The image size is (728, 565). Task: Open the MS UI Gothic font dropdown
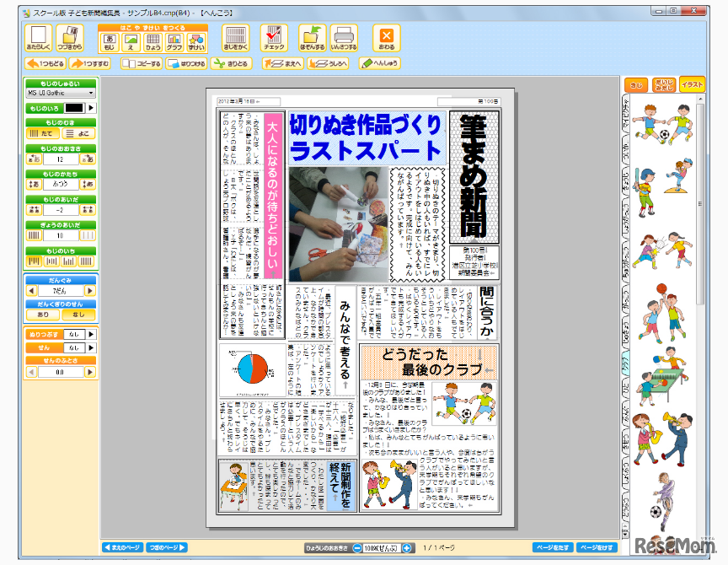click(x=61, y=93)
